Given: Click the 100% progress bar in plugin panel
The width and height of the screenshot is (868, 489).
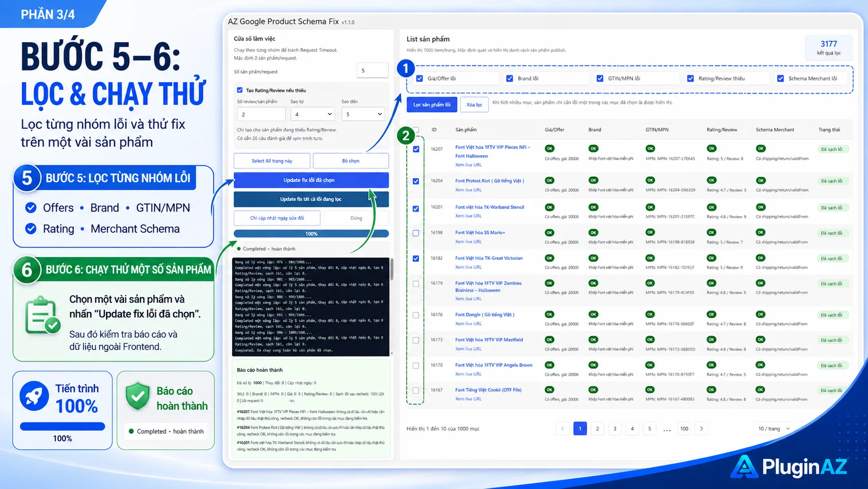Looking at the screenshot, I should pyautogui.click(x=311, y=234).
